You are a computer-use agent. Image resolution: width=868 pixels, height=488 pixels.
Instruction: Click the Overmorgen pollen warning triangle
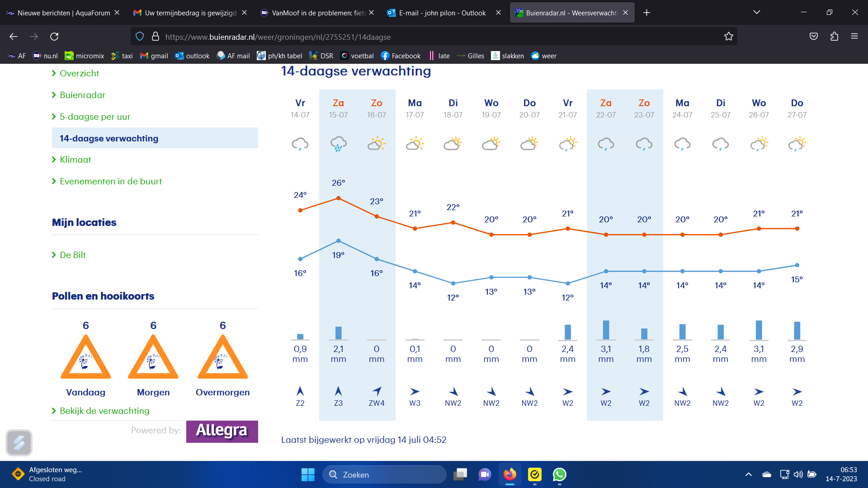[222, 357]
